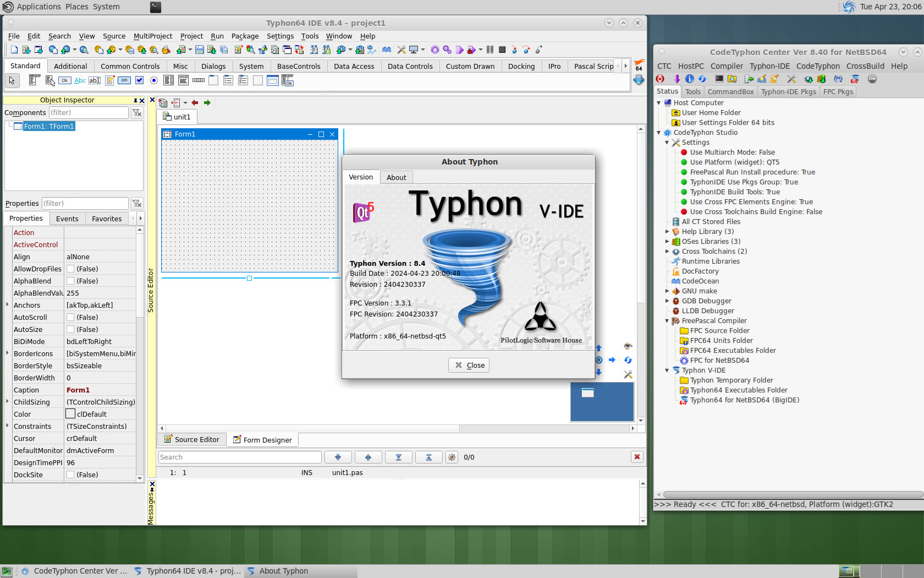Select the TEdit 'ab|' component icon
The height and width of the screenshot is (578, 924).
point(95,80)
